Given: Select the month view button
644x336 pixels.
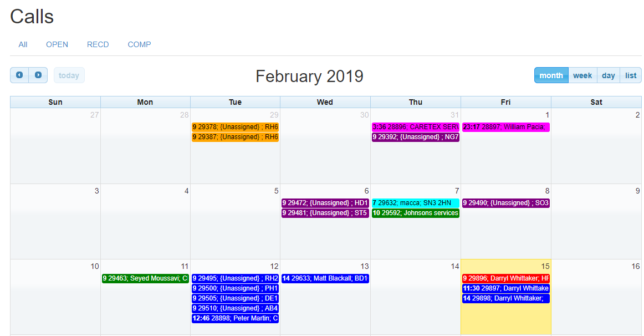Looking at the screenshot, I should [551, 75].
